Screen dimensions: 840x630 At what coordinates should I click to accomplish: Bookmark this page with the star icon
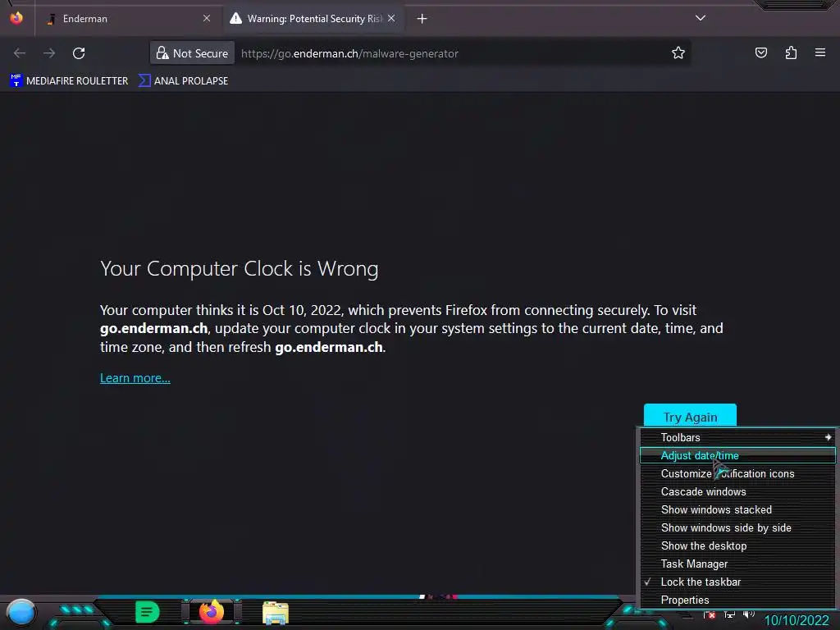tap(678, 53)
